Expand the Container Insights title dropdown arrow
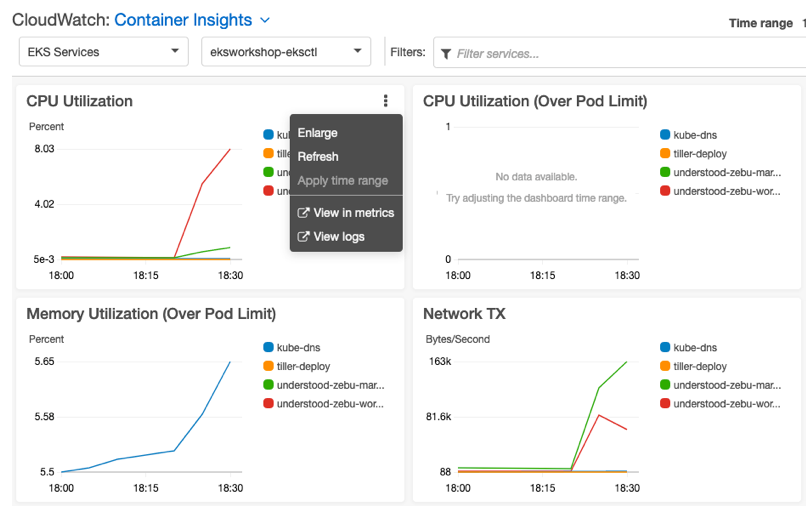 pyautogui.click(x=265, y=20)
